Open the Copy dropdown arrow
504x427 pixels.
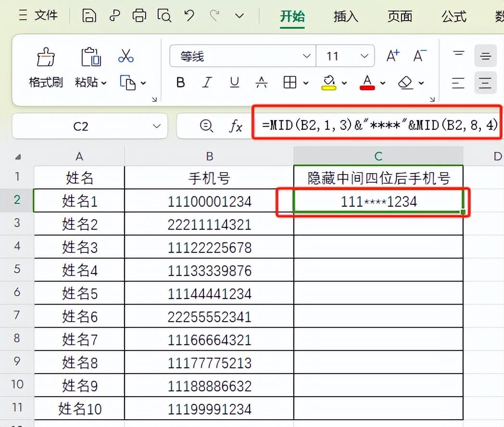143,83
